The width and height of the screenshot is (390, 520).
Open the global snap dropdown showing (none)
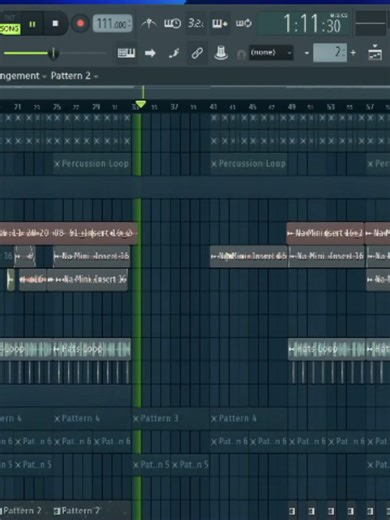pos(271,53)
